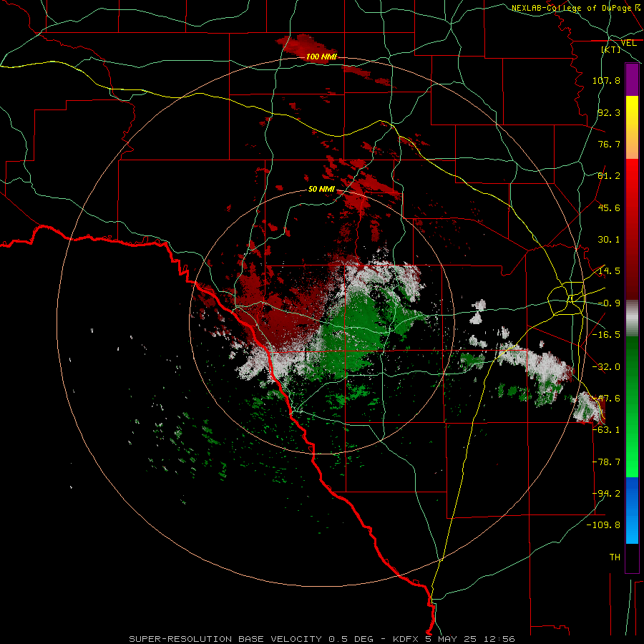644x644 pixels.
Task: Click the 107.8 velocity scale value
Action: (606, 80)
